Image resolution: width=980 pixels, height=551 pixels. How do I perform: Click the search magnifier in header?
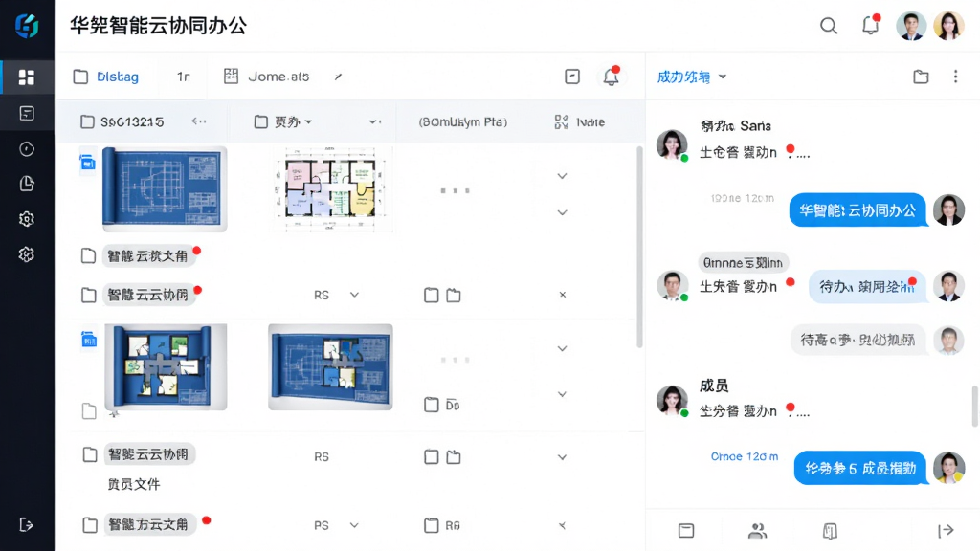point(829,26)
